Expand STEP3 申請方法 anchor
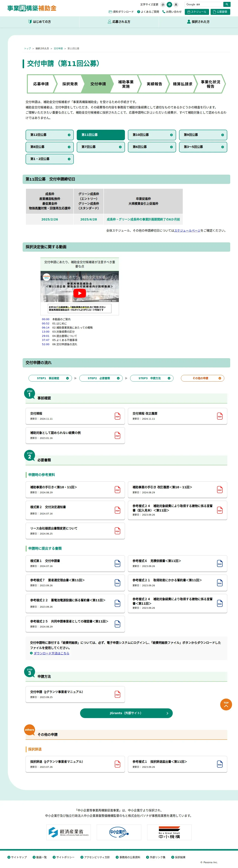The height and width of the screenshot is (868, 238). 151,378
